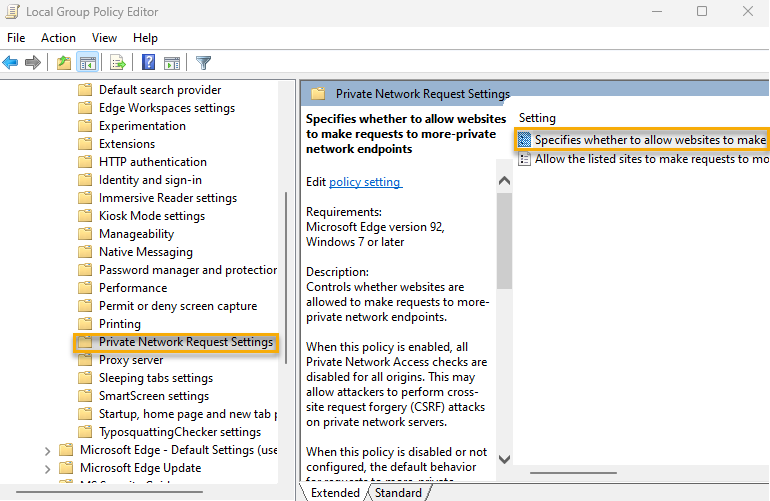Click the policy setting edit link
770x501 pixels.
tap(365, 182)
